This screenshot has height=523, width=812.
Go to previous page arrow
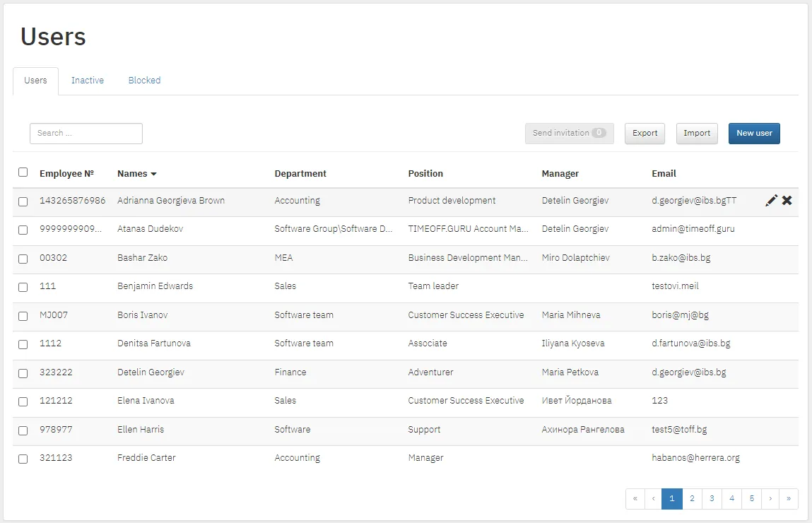click(x=654, y=499)
